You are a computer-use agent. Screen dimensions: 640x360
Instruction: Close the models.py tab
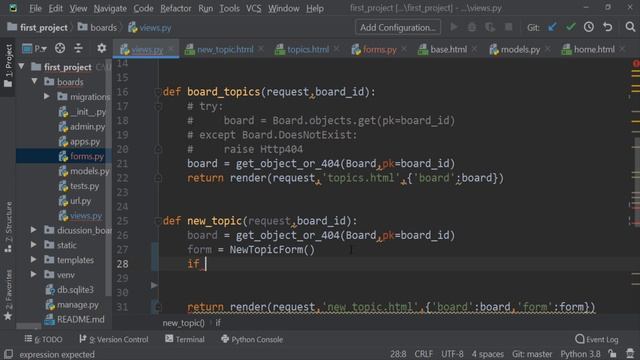click(x=547, y=49)
